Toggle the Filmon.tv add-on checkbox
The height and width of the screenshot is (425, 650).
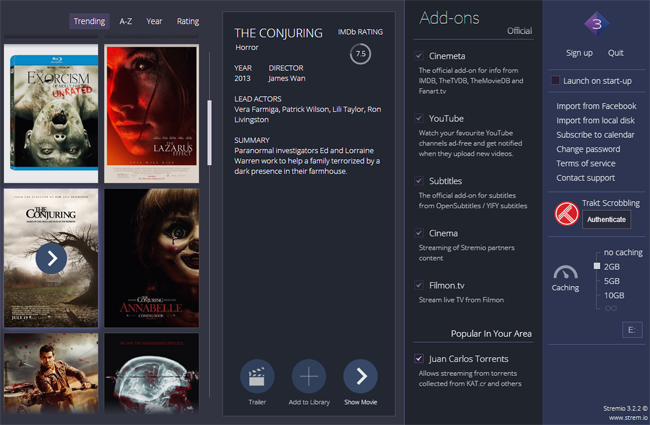pyautogui.click(x=419, y=285)
